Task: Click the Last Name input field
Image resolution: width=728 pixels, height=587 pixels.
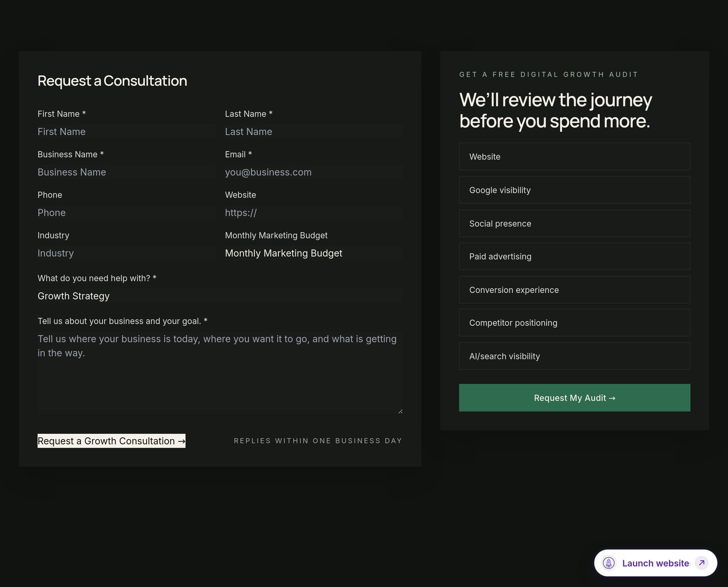Action: (x=313, y=132)
